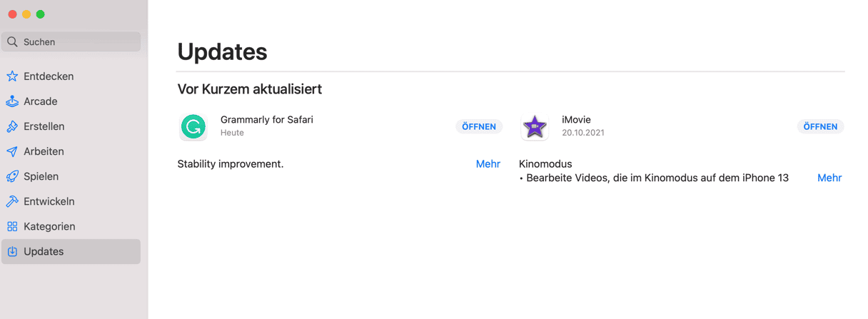The height and width of the screenshot is (319, 868).
Task: Expand Grammarly release notes via Mehr
Action: tap(488, 164)
